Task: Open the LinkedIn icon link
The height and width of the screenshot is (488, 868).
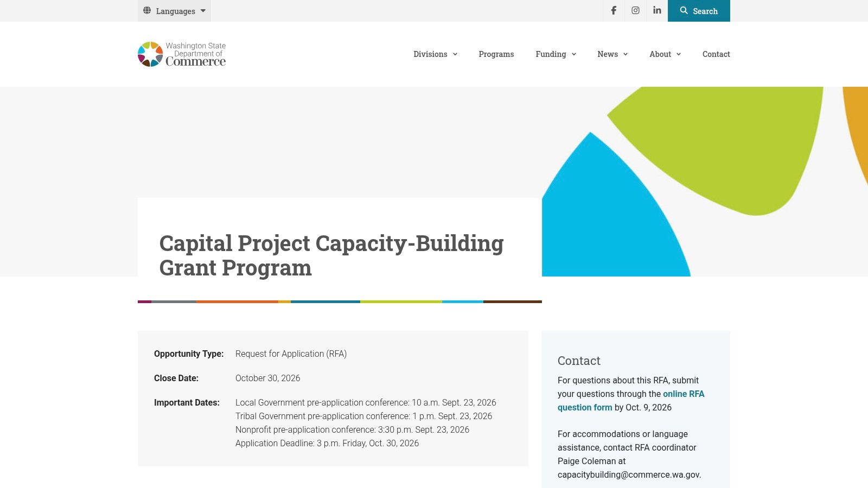Action: click(x=657, y=11)
